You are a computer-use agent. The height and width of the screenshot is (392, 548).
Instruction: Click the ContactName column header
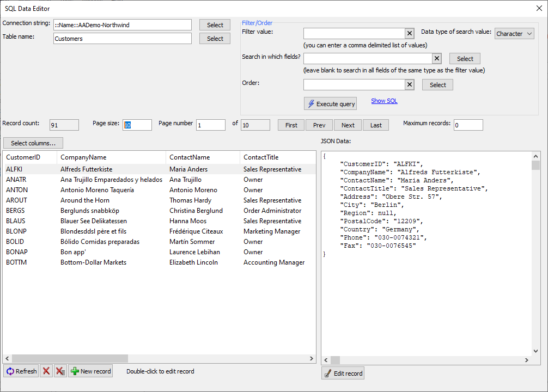(203, 157)
